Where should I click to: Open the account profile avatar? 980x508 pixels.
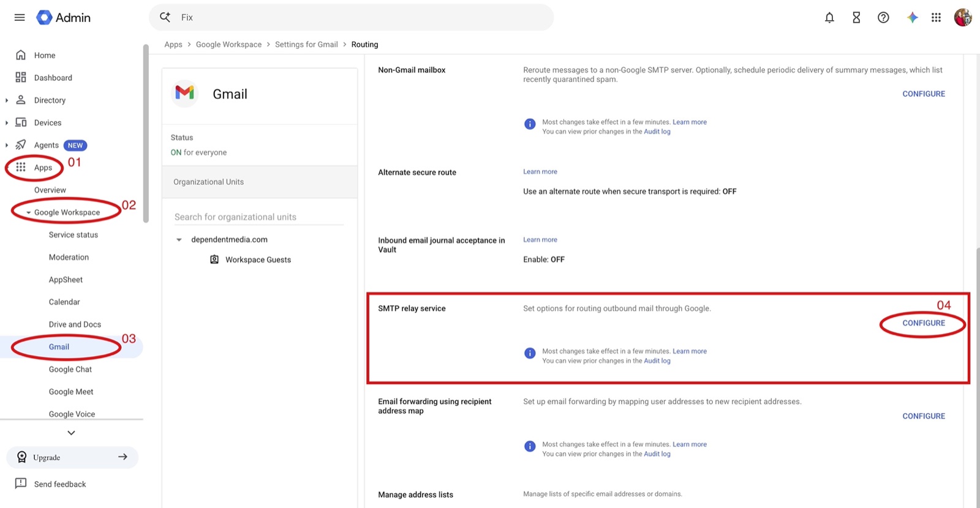pos(963,17)
